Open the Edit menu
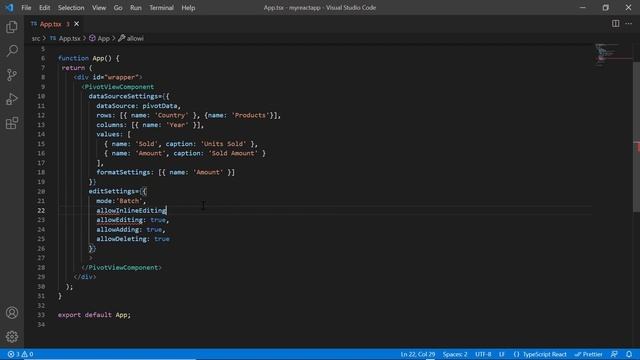Image resolution: width=640 pixels, height=360 pixels. tap(44, 8)
